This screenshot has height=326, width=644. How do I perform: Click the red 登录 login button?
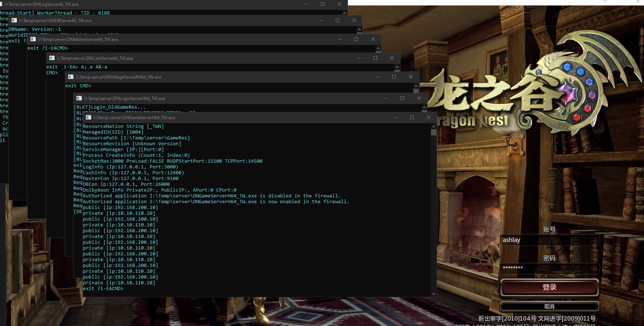549,287
